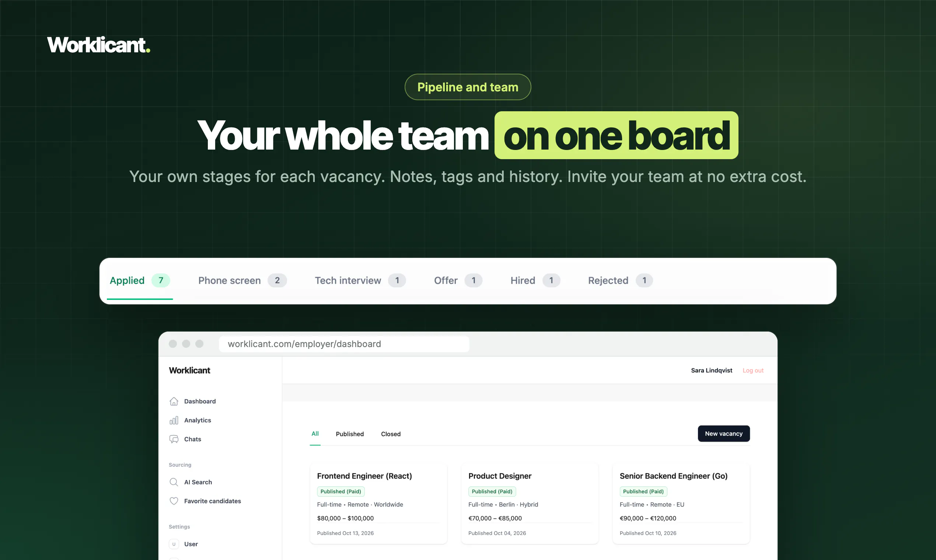Click the Chats speech bubble icon

click(174, 439)
